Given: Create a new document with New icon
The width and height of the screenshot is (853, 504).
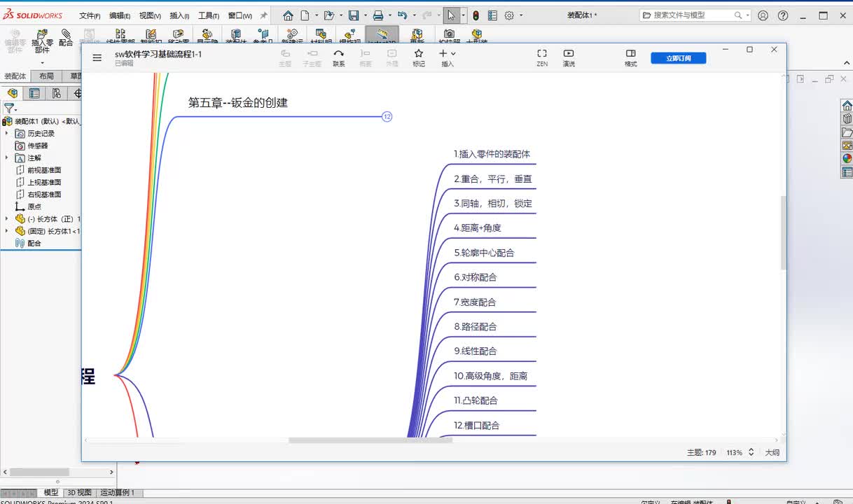Looking at the screenshot, I should 305,15.
